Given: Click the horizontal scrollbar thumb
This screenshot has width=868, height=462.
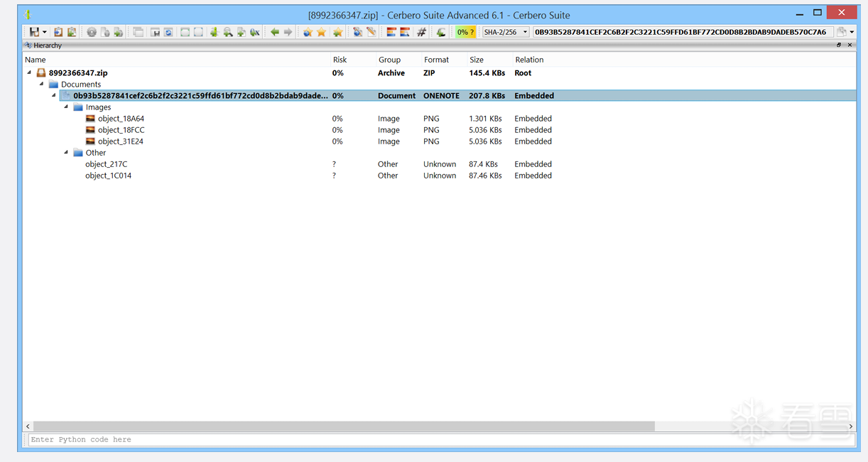Looking at the screenshot, I should pyautogui.click(x=345, y=426).
